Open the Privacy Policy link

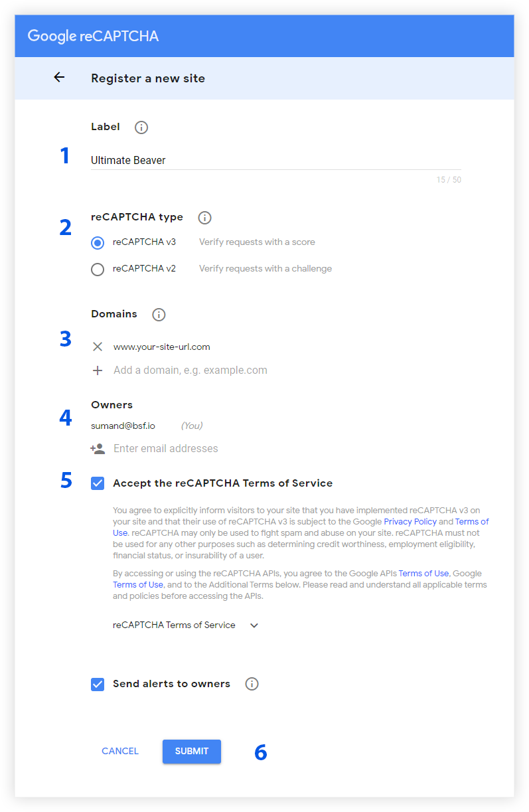coord(410,522)
